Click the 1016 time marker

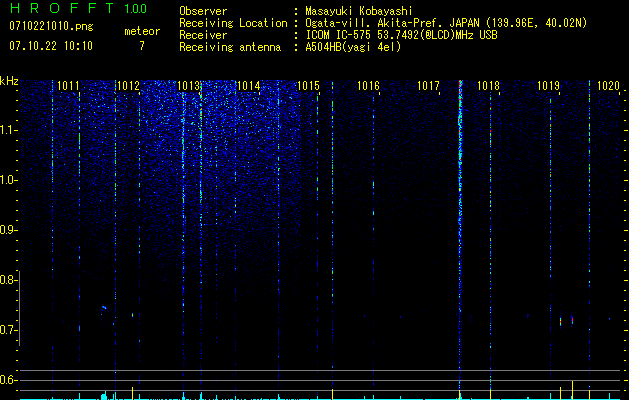[x=368, y=86]
